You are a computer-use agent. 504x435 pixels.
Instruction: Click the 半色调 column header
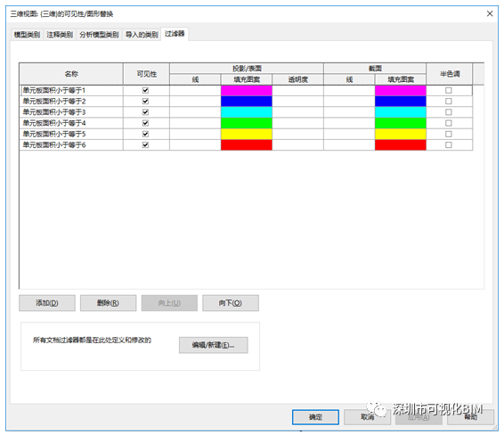(450, 74)
